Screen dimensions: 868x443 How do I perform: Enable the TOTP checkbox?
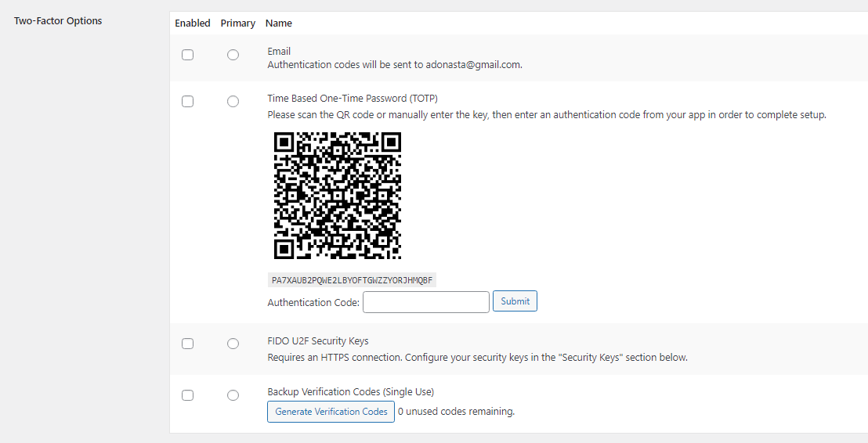coord(188,101)
